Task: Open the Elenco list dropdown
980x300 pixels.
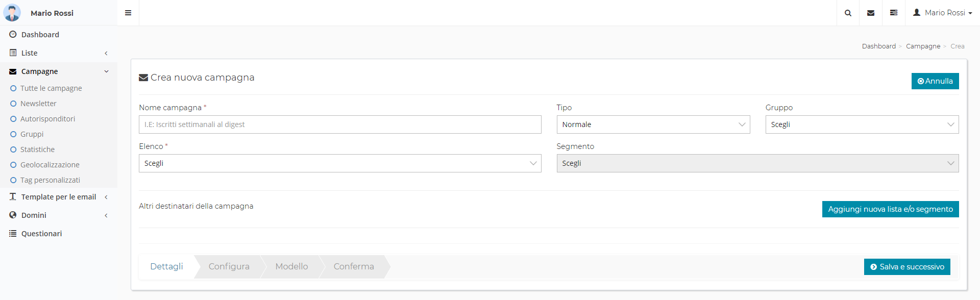Action: (339, 163)
